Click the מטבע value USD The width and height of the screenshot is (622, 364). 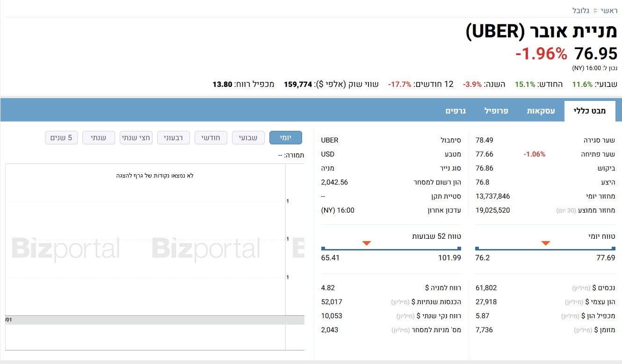tap(328, 154)
